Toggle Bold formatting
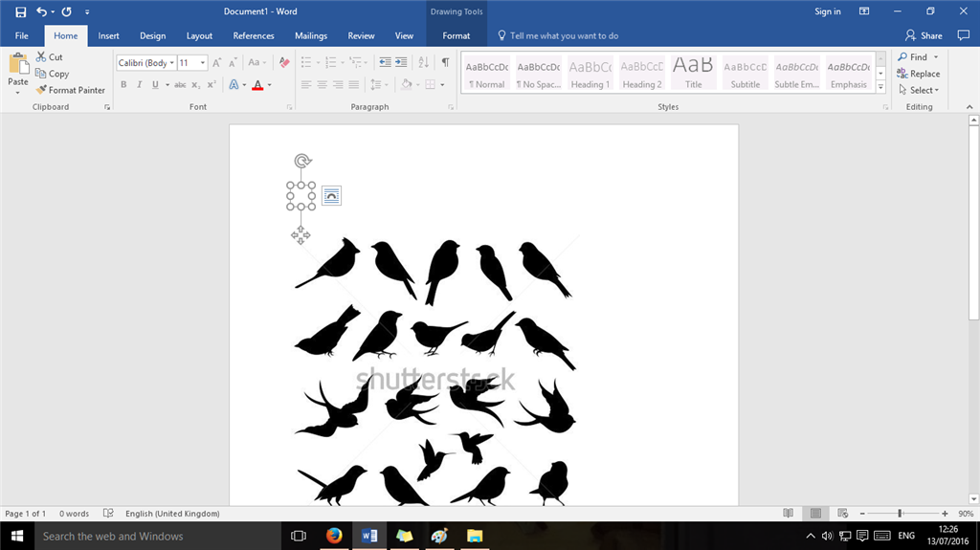Viewport: 980px width, 550px height. pos(123,84)
